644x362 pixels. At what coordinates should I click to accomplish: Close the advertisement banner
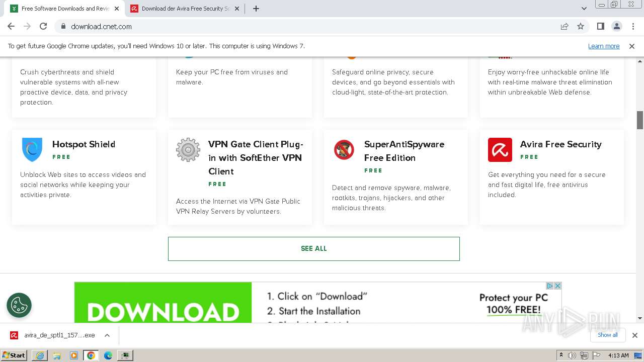557,286
